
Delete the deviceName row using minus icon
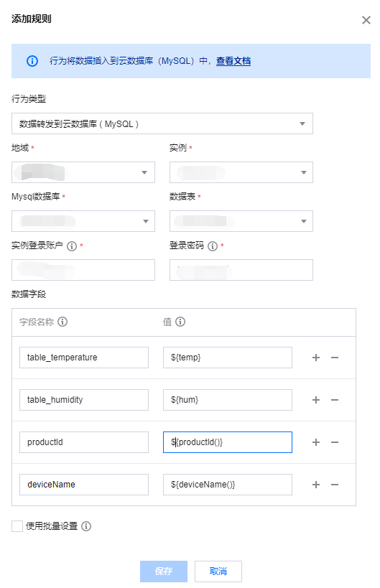pos(335,485)
